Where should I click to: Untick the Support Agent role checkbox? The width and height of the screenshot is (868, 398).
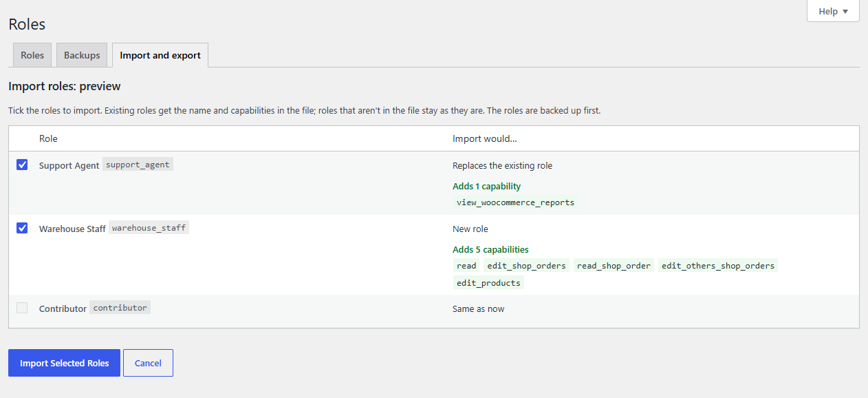[22, 165]
